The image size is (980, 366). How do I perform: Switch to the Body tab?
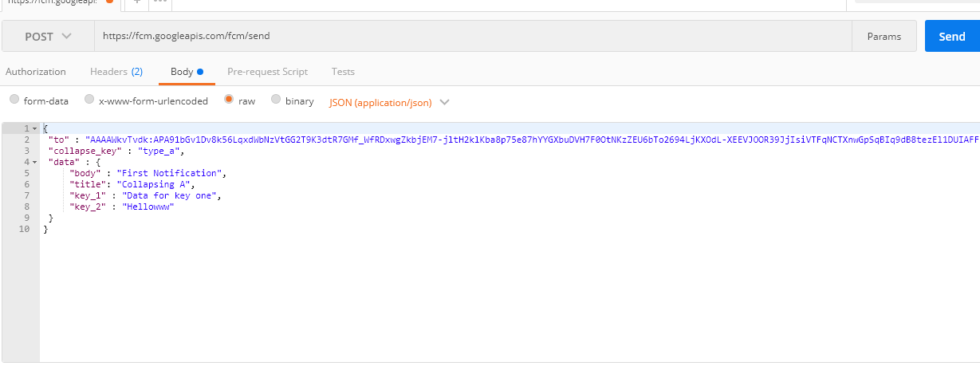click(x=187, y=72)
